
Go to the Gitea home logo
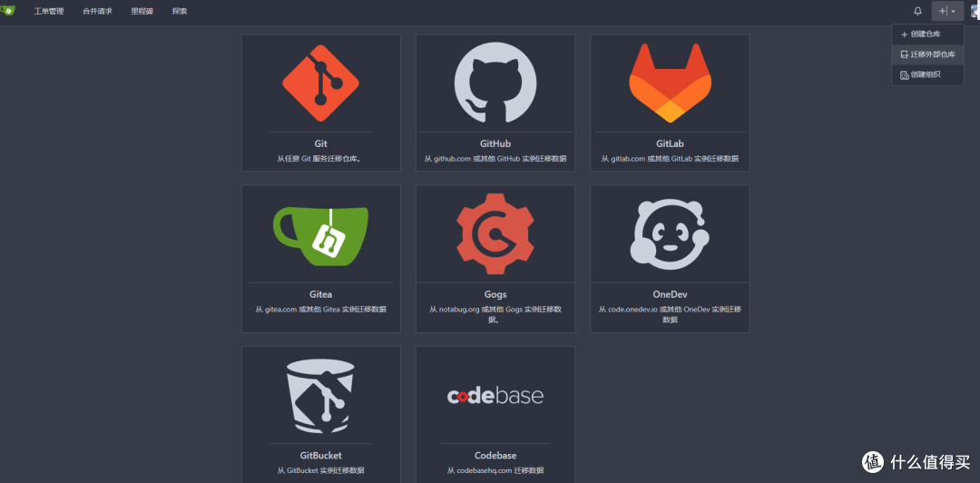(x=8, y=11)
